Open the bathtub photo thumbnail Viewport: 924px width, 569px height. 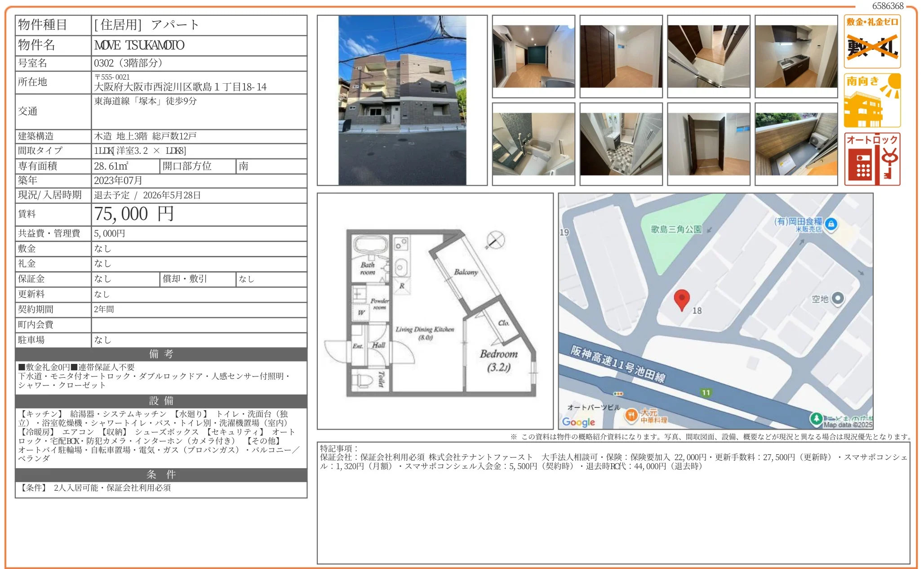click(533, 144)
